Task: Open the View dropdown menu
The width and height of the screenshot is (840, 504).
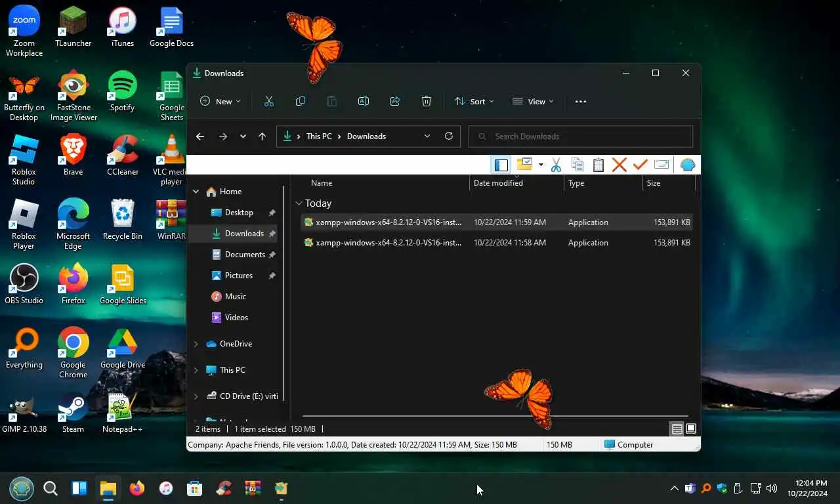Action: click(x=533, y=101)
